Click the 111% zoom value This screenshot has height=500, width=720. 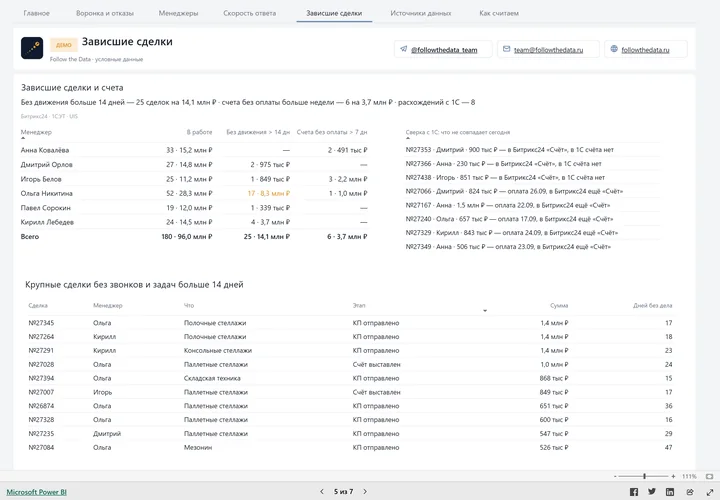point(689,476)
